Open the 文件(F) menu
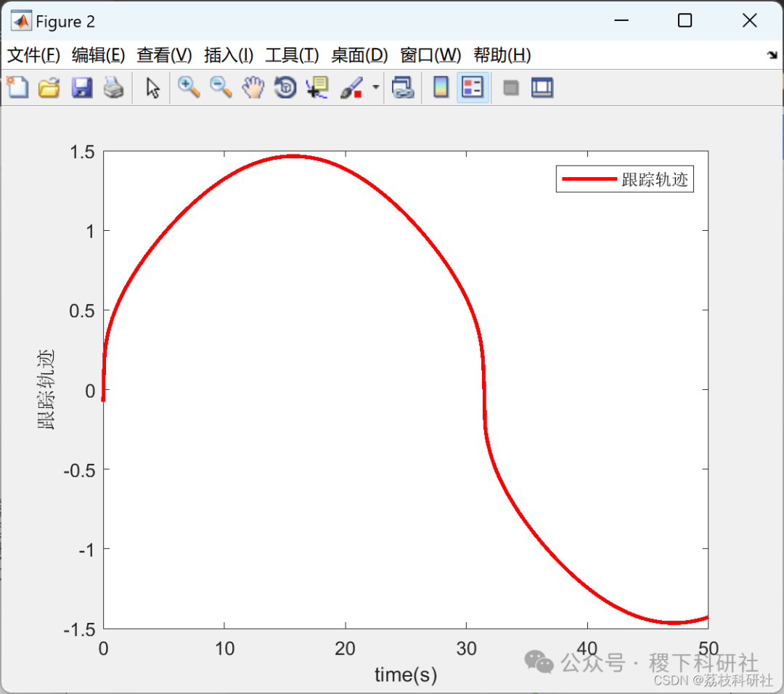This screenshot has height=694, width=784. (33, 55)
